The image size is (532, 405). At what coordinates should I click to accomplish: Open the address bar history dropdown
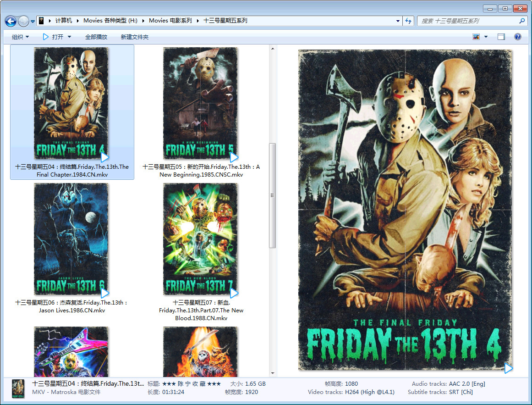coord(398,21)
